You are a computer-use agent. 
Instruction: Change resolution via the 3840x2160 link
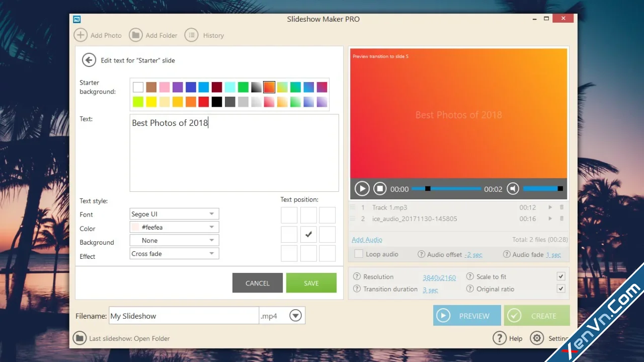[x=439, y=277]
